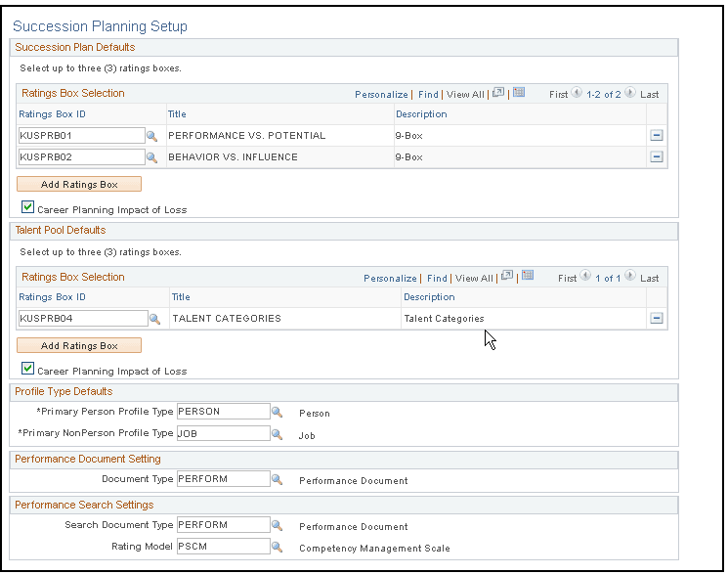Click the KUSPRB04 Ratings Box ID field
Image resolution: width=728 pixels, height=574 pixels.
[83, 319]
